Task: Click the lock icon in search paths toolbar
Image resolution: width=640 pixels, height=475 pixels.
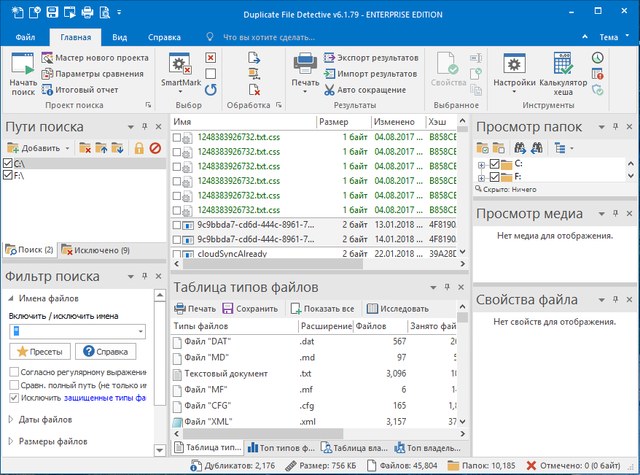Action: pyautogui.click(x=139, y=148)
